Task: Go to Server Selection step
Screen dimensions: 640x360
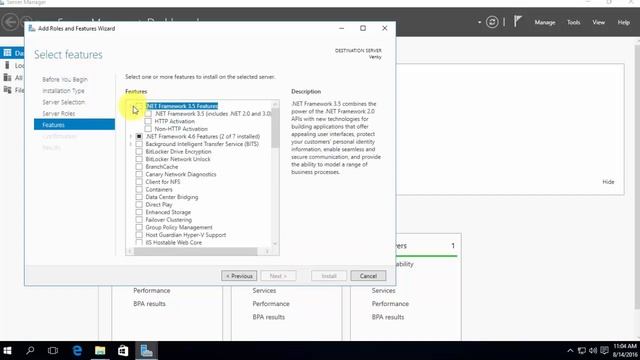Action: (x=64, y=102)
